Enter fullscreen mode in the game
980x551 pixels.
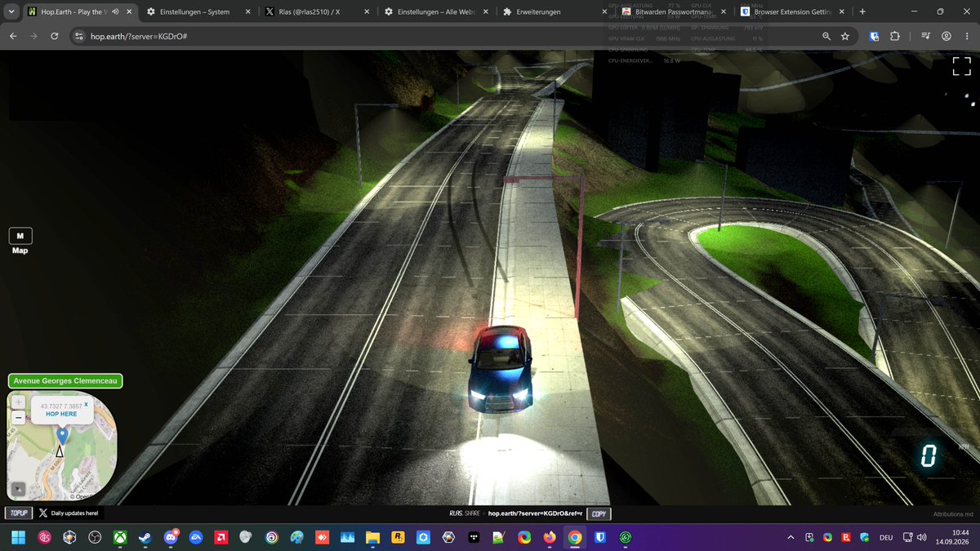pos(961,67)
